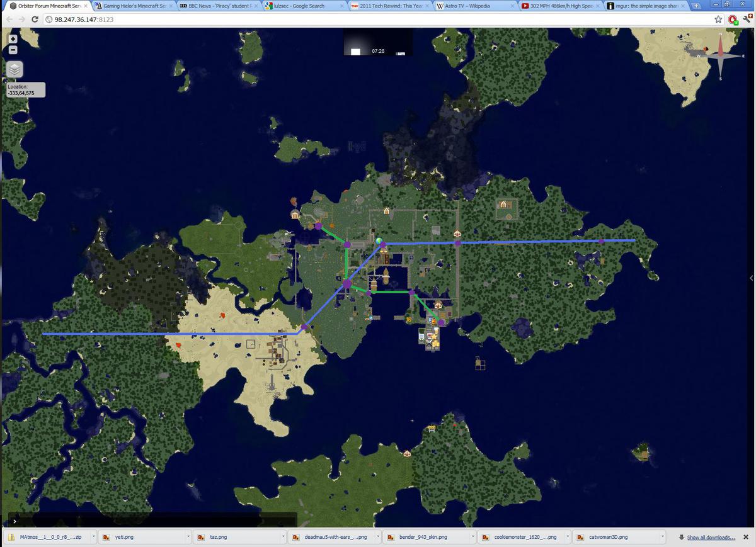Open the map layers selector
Image resolution: width=756 pixels, height=547 pixels.
(15, 70)
